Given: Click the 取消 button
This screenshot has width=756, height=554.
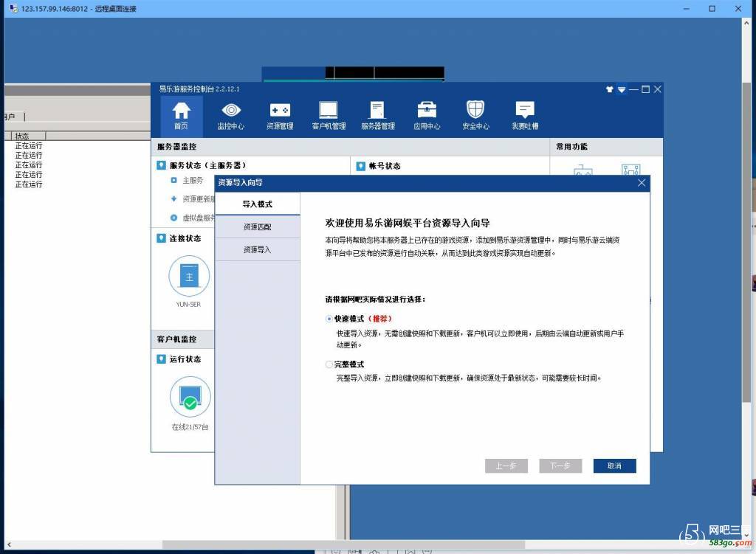Looking at the screenshot, I should tap(615, 465).
